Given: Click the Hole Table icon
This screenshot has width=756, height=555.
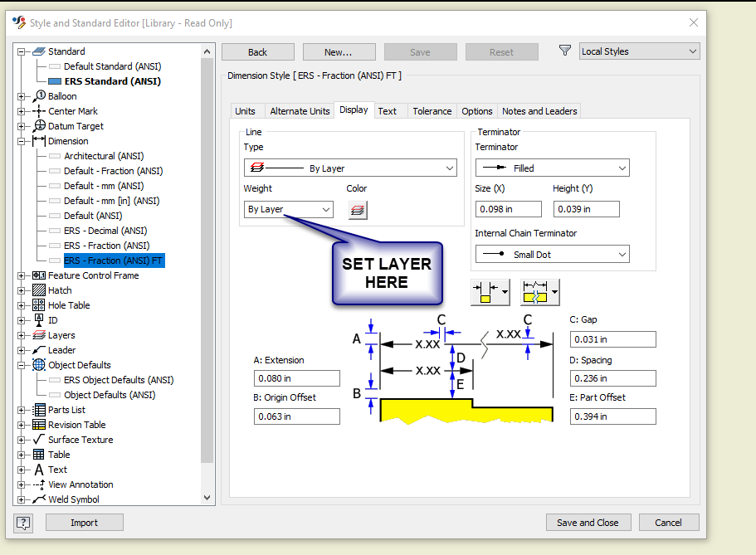Looking at the screenshot, I should (39, 305).
